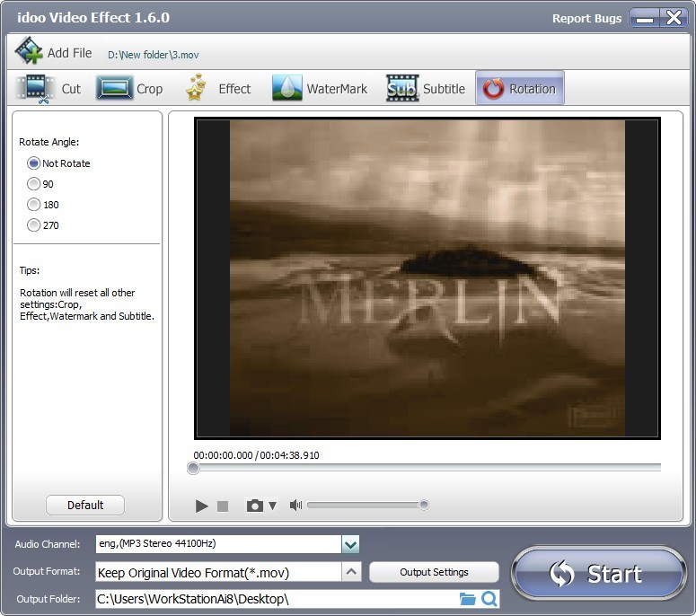Click the D:\New folder\3.mov file path
This screenshot has height=616, width=696.
(x=154, y=55)
